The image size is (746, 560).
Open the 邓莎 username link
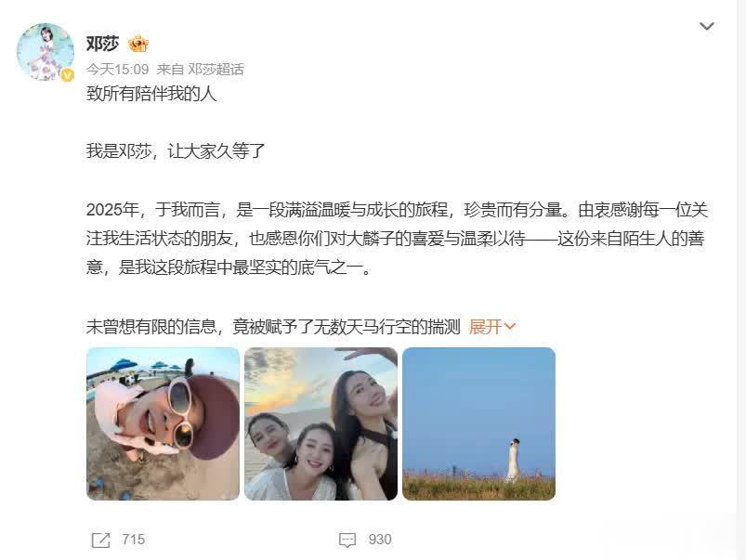102,44
